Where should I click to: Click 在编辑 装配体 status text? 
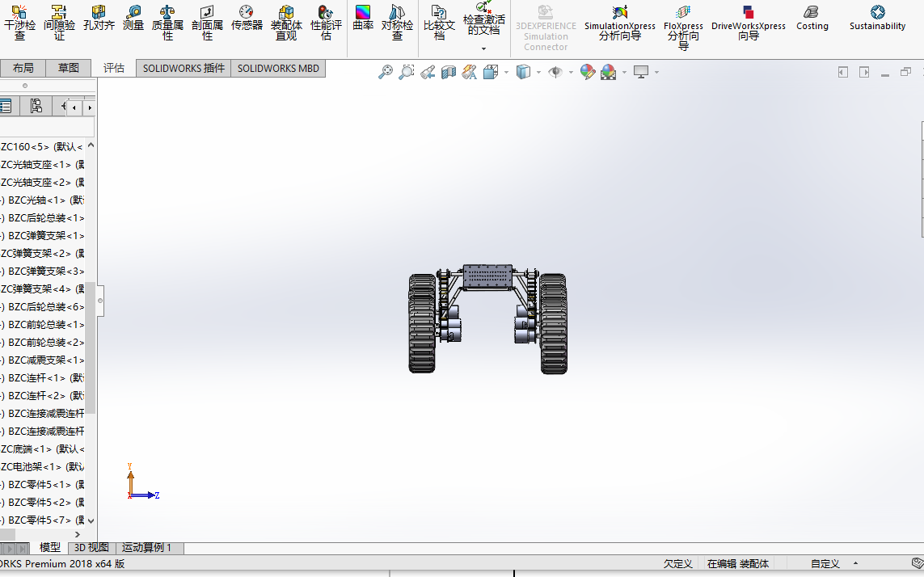[738, 563]
